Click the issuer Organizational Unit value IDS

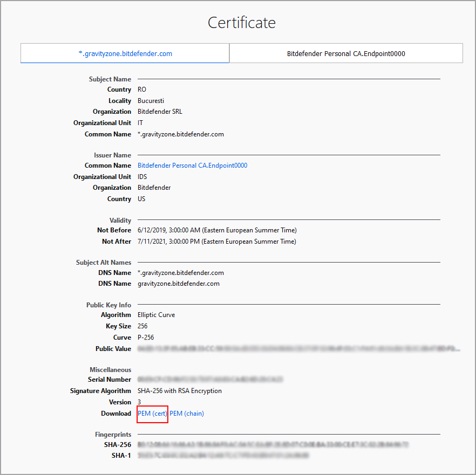click(x=142, y=176)
